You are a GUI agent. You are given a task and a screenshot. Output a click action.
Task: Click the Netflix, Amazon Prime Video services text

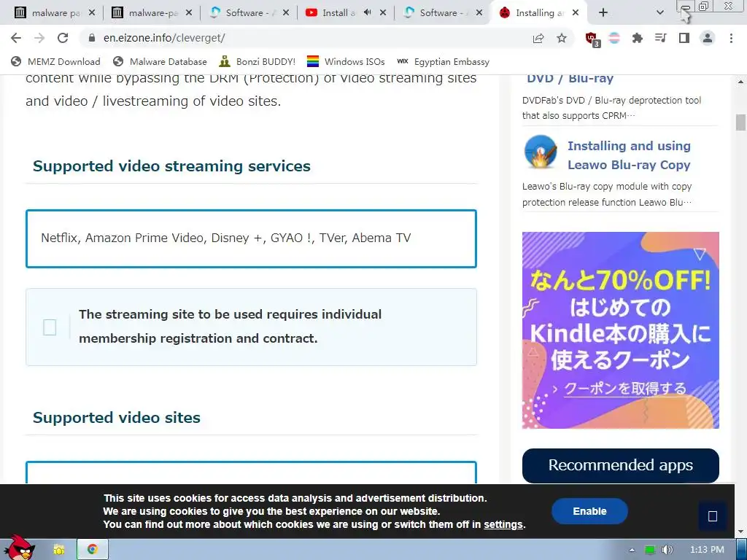(226, 238)
